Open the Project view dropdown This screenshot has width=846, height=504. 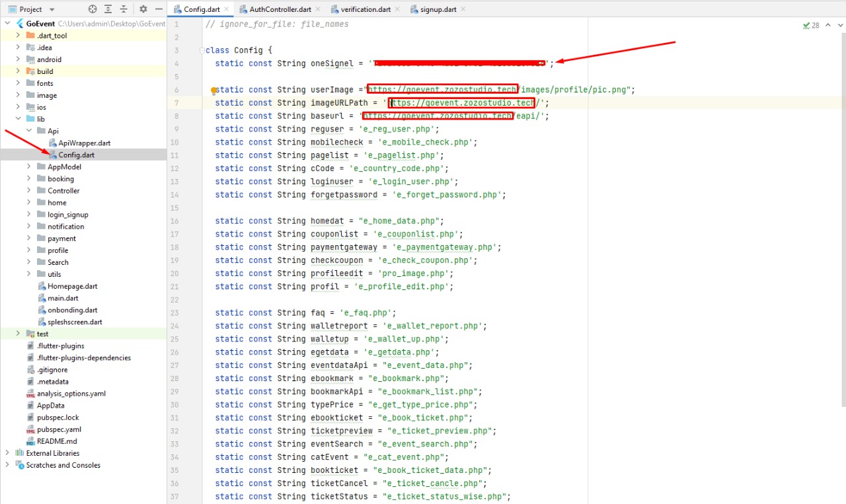(x=52, y=9)
